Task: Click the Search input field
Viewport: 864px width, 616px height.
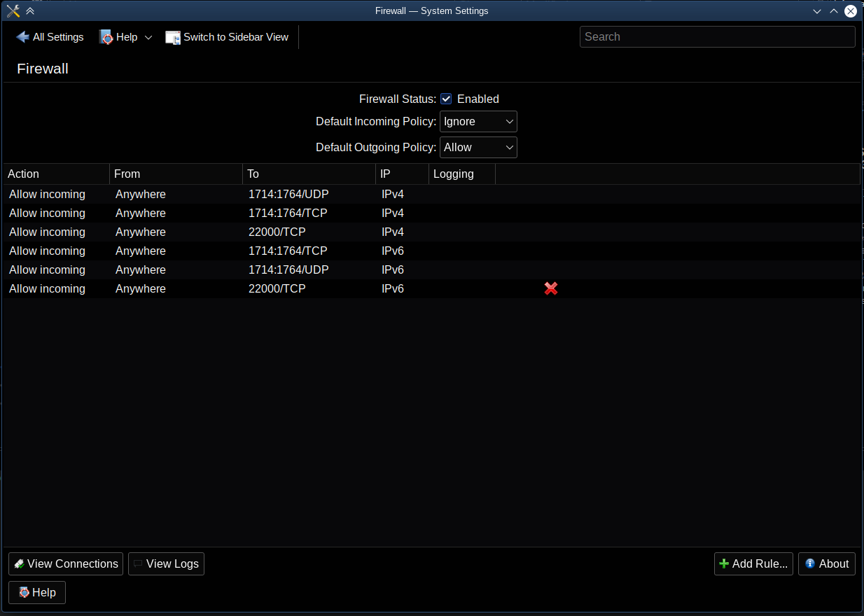Action: [x=717, y=36]
